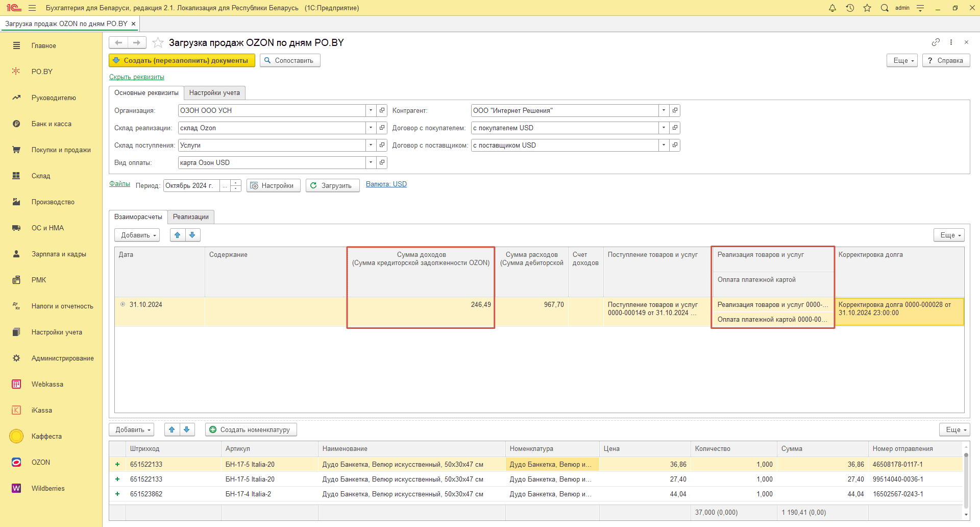The height and width of the screenshot is (527, 980).
Task: Expand Договор с покупателем dropdown
Action: (664, 128)
